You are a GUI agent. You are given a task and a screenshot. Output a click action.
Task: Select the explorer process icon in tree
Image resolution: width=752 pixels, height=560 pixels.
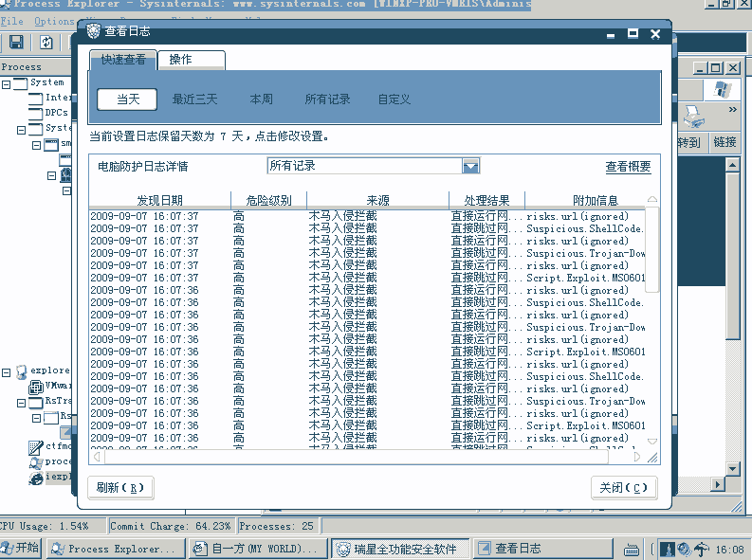click(21, 372)
